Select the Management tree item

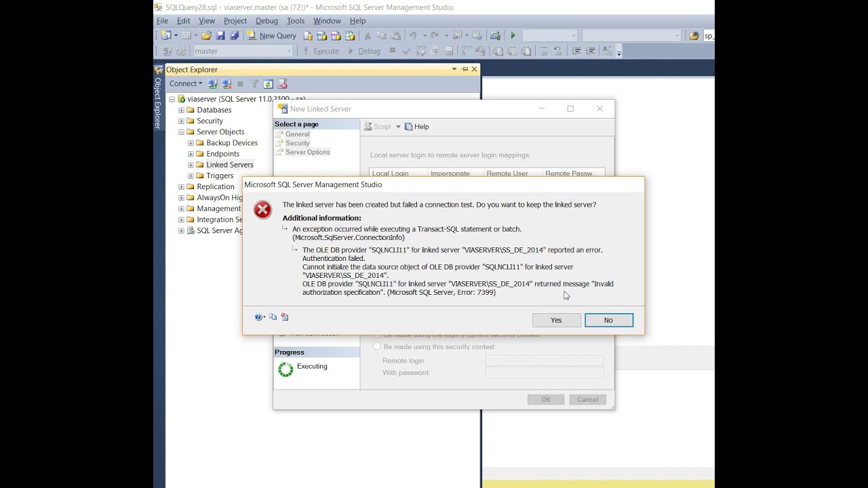coord(218,209)
